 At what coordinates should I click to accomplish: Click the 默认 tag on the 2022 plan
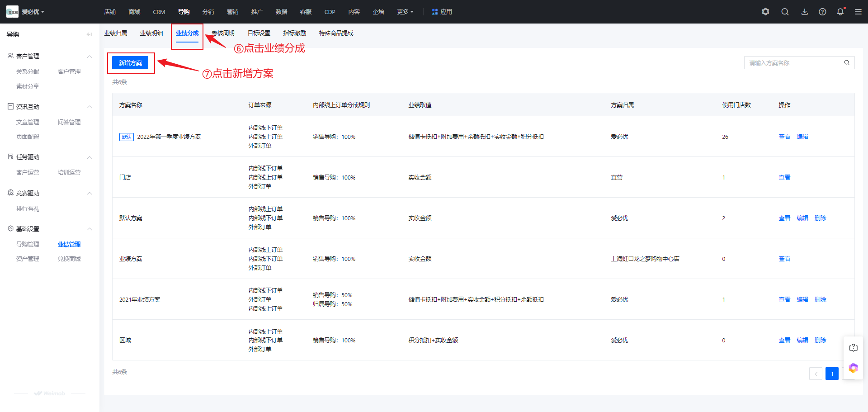(127, 137)
